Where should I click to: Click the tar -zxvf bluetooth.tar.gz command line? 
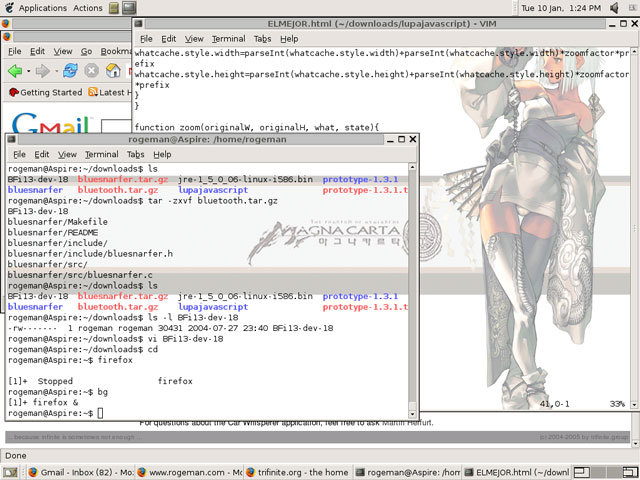click(x=143, y=200)
